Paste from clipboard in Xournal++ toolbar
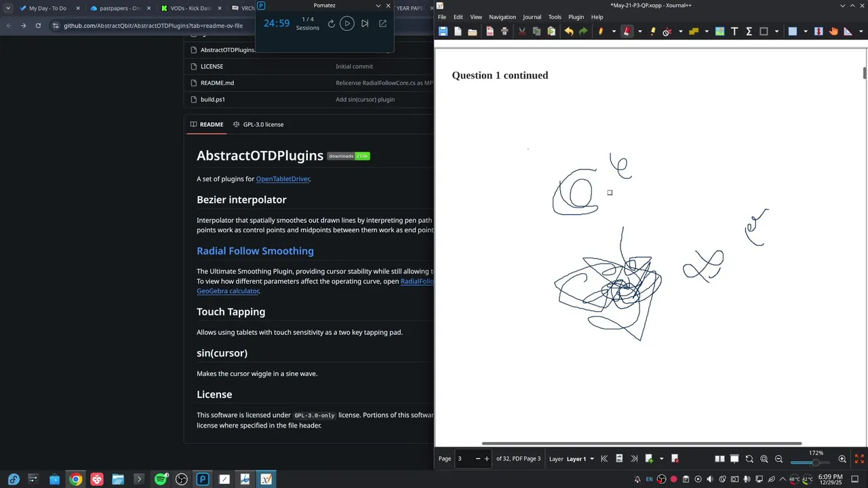This screenshot has height=488, width=868. pyautogui.click(x=551, y=31)
